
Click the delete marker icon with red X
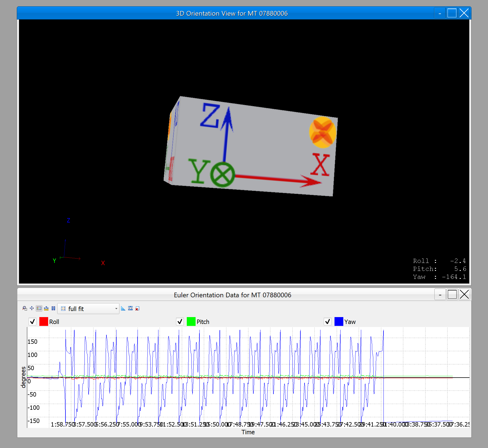click(137, 309)
